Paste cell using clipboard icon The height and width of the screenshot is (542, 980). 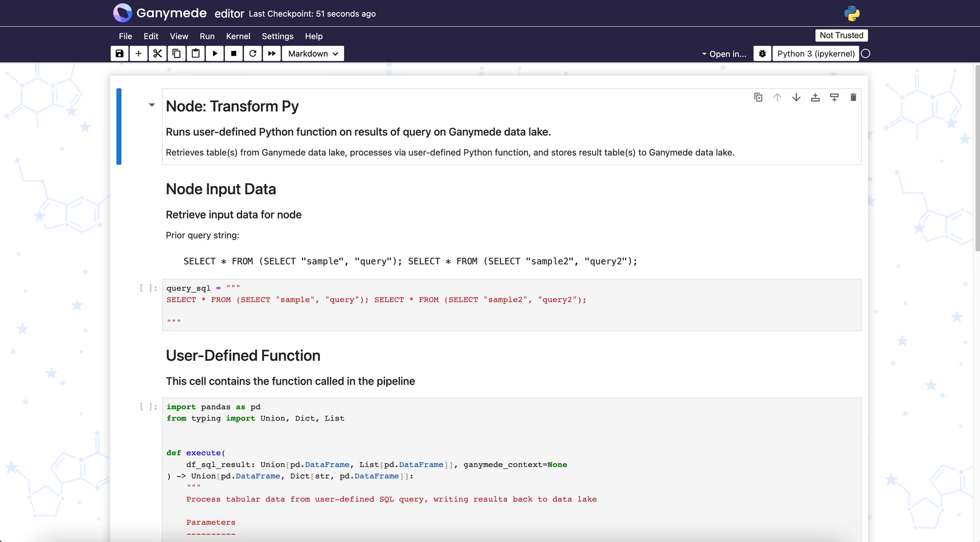point(196,53)
